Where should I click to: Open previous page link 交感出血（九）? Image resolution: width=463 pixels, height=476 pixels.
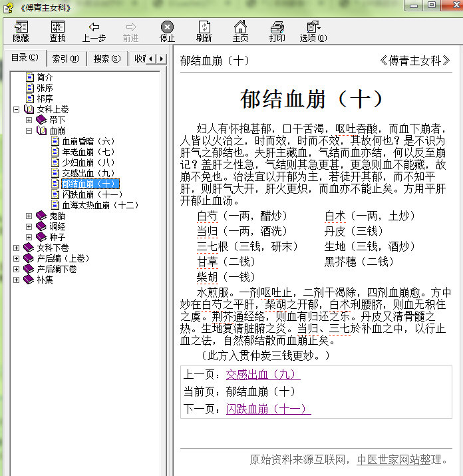[x=263, y=375]
